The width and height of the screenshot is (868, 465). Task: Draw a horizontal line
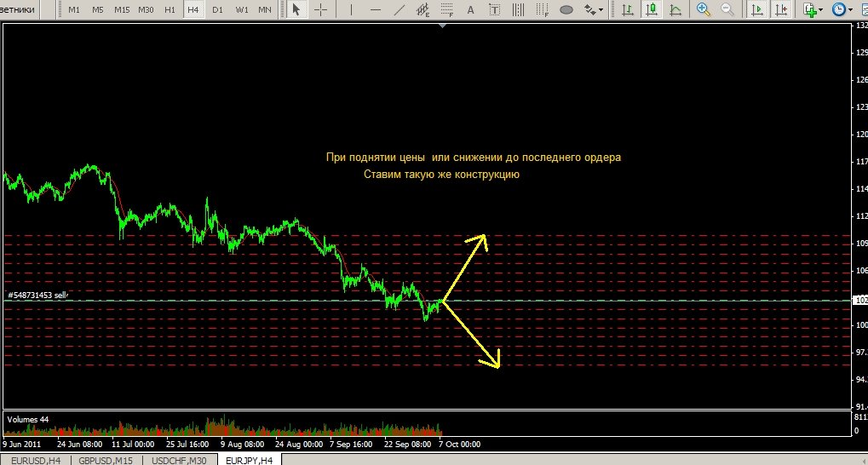coord(376,9)
